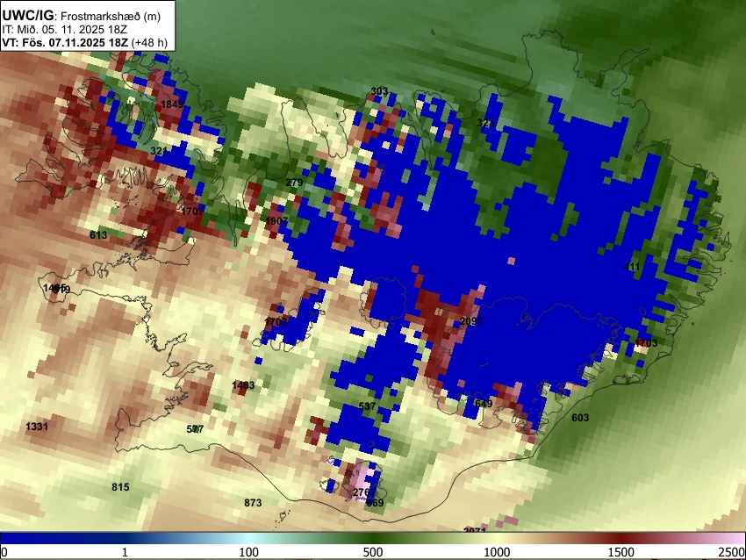Click the map value 613
Image resolution: width=746 pixels, height=560 pixels.
point(98,234)
